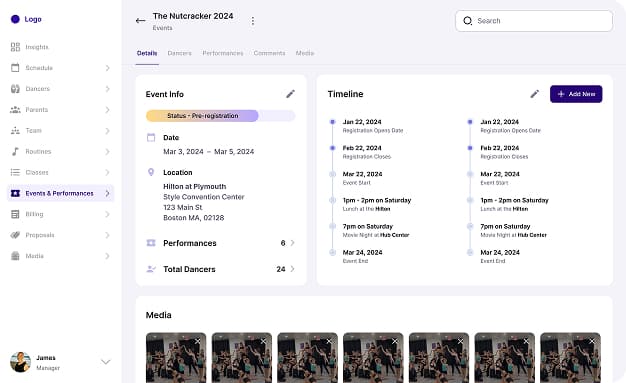Click the Events breadcrumb under the title

click(162, 28)
